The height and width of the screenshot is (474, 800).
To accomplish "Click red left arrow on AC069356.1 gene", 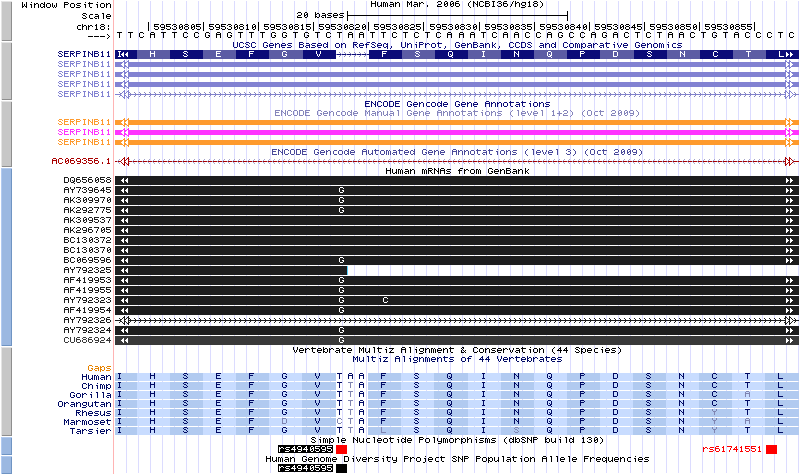I will click(124, 161).
